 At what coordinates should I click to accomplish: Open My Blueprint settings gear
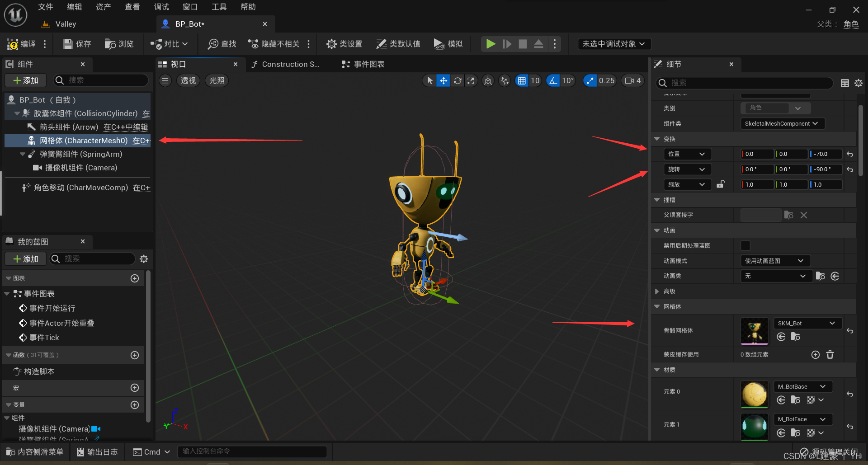[x=144, y=259]
